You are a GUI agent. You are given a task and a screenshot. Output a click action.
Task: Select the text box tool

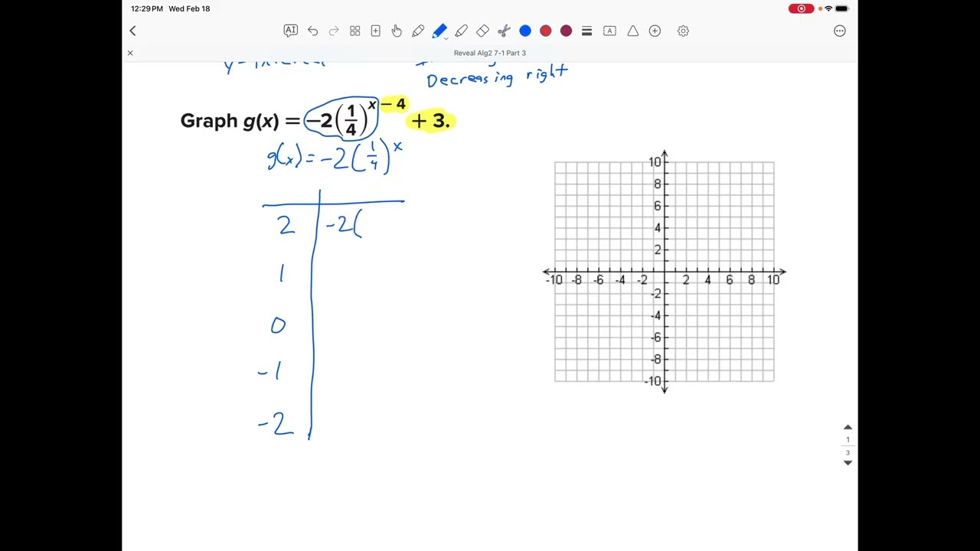[609, 31]
